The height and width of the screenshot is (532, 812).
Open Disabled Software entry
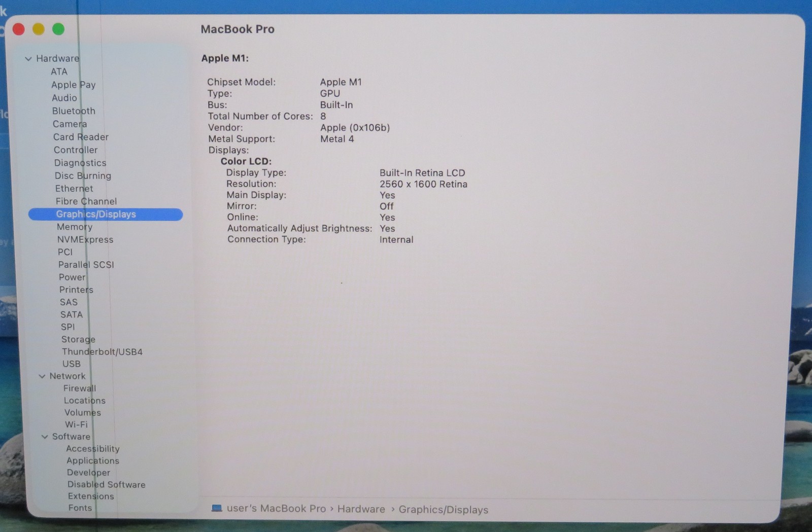coord(107,484)
